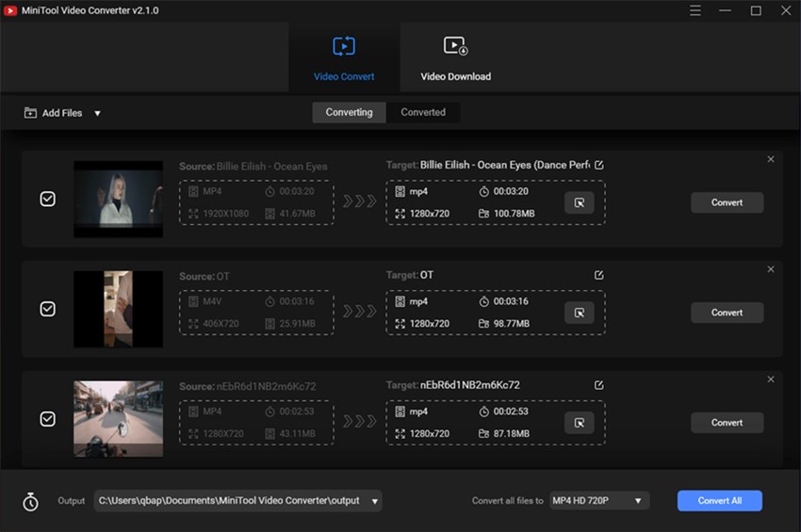
Task: Click target size folder icon of nEbR6d1NB2m6Kc72 file
Action: 483,434
